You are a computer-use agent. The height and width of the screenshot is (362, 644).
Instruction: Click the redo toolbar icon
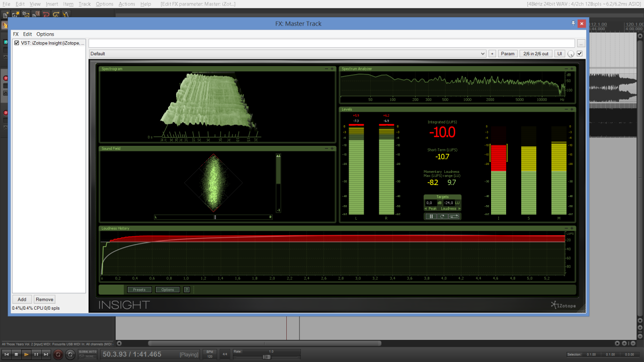coord(56,14)
